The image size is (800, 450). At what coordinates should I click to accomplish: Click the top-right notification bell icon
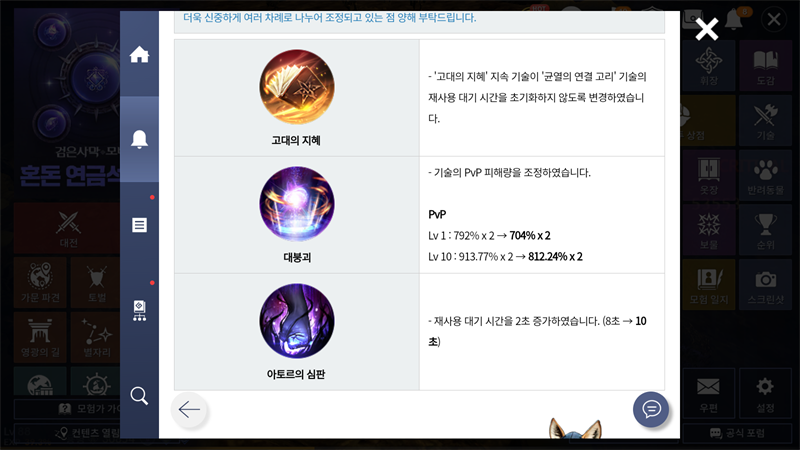pos(734,19)
